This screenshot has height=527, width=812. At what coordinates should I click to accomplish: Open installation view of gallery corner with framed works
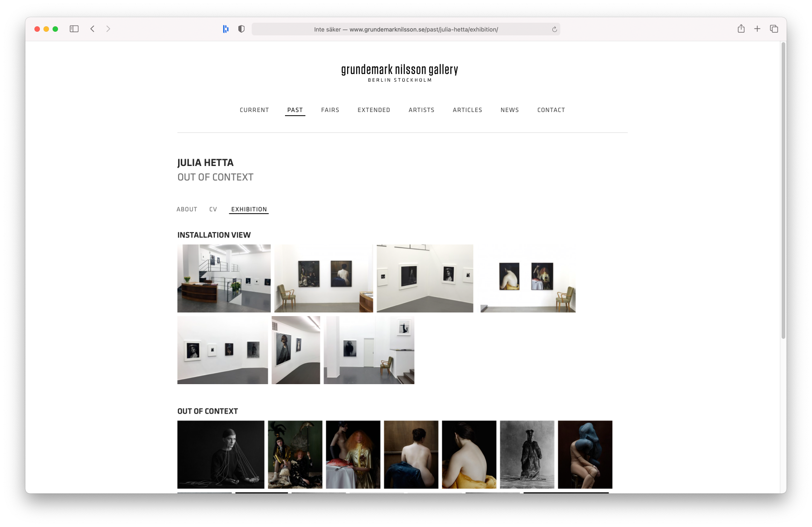point(425,278)
